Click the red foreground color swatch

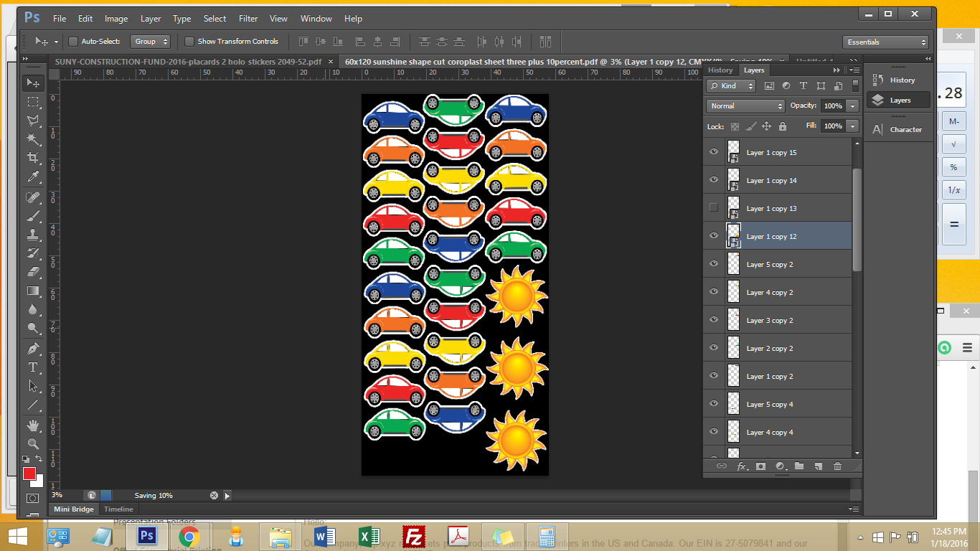click(29, 474)
